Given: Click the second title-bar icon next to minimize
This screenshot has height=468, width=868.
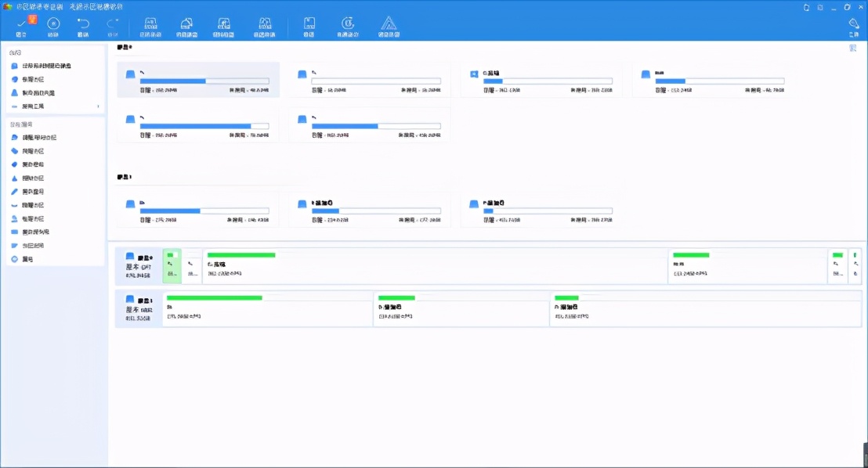Looking at the screenshot, I should click(820, 7).
